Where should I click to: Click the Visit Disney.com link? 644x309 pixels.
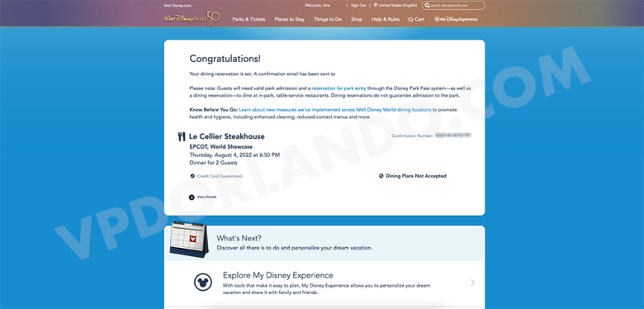point(172,6)
